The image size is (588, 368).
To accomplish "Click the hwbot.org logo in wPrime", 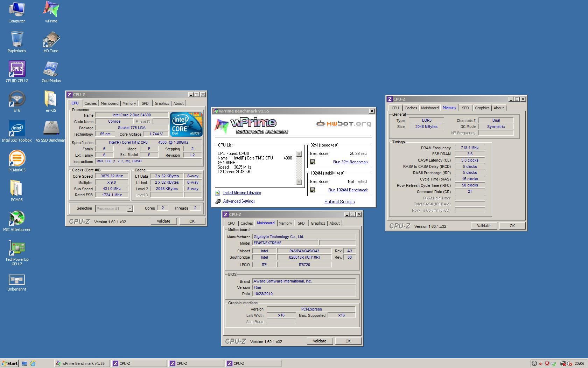I will [343, 124].
